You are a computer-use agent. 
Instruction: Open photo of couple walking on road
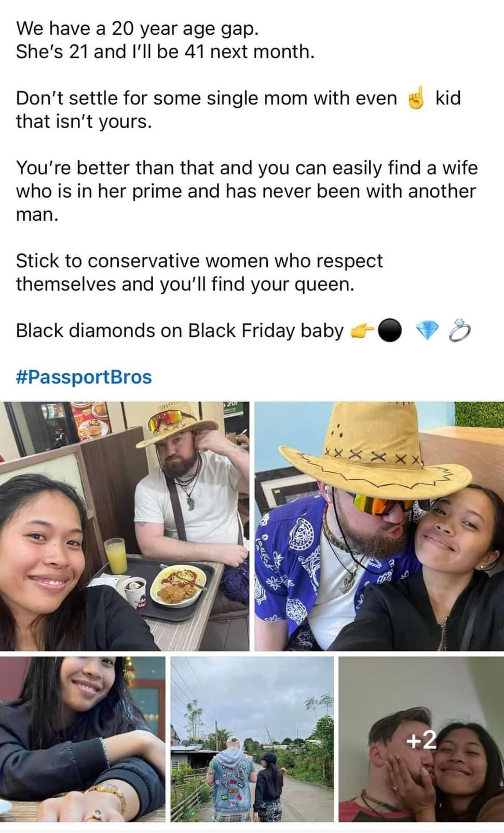(x=252, y=739)
